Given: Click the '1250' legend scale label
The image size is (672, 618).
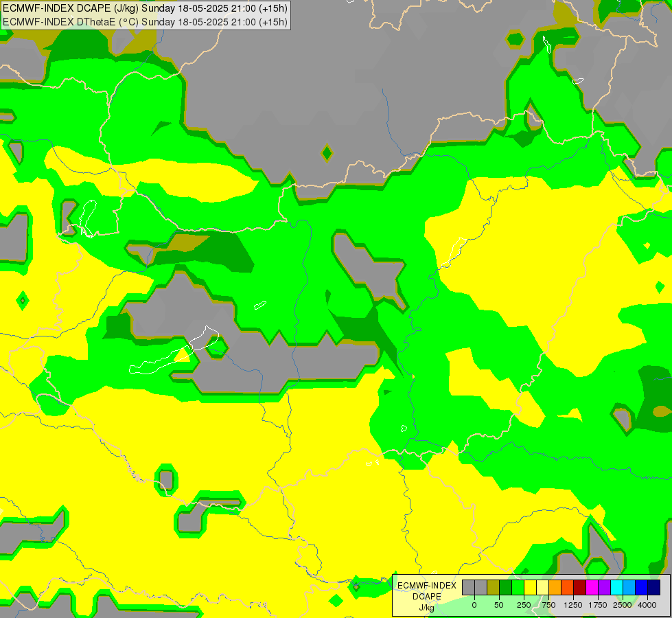Looking at the screenshot, I should (573, 605).
